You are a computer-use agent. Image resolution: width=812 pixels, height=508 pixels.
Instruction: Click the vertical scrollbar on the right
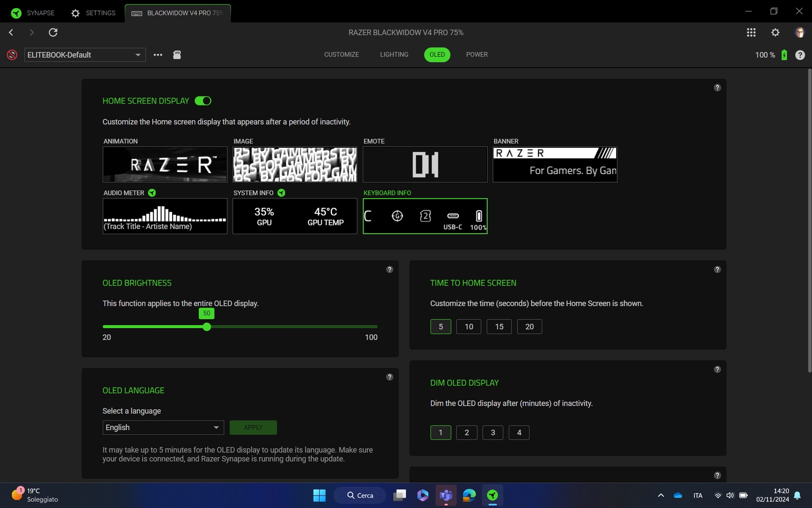pyautogui.click(x=809, y=221)
